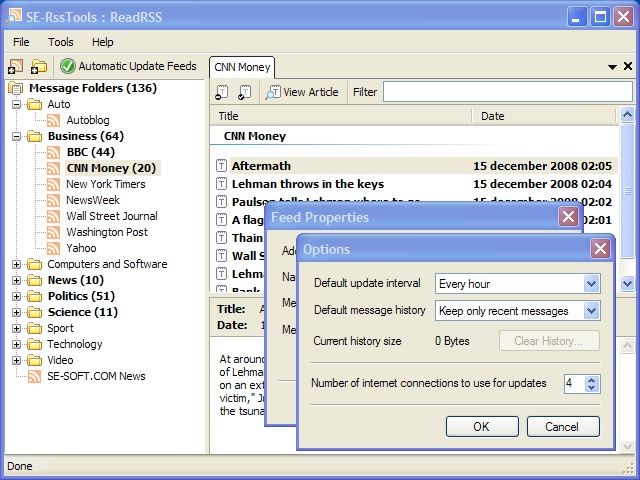640x480 pixels.
Task: Increase number of internet connections spinner
Action: tap(592, 380)
